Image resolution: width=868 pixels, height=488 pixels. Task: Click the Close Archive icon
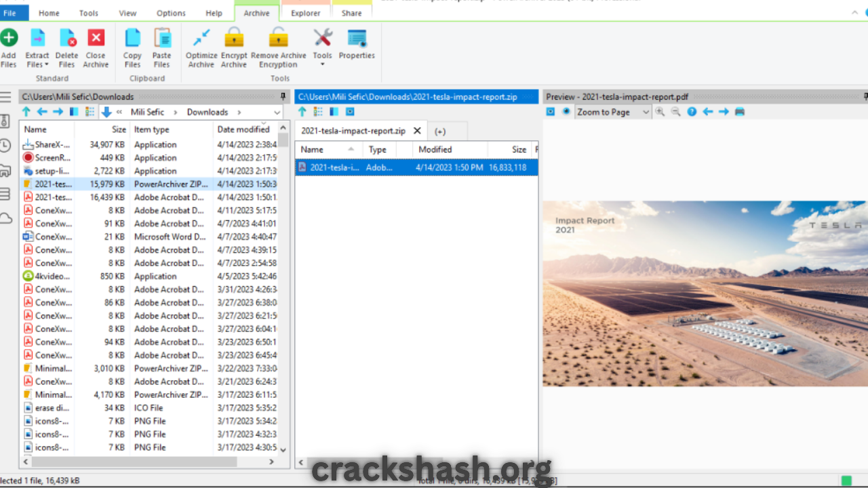(x=96, y=37)
